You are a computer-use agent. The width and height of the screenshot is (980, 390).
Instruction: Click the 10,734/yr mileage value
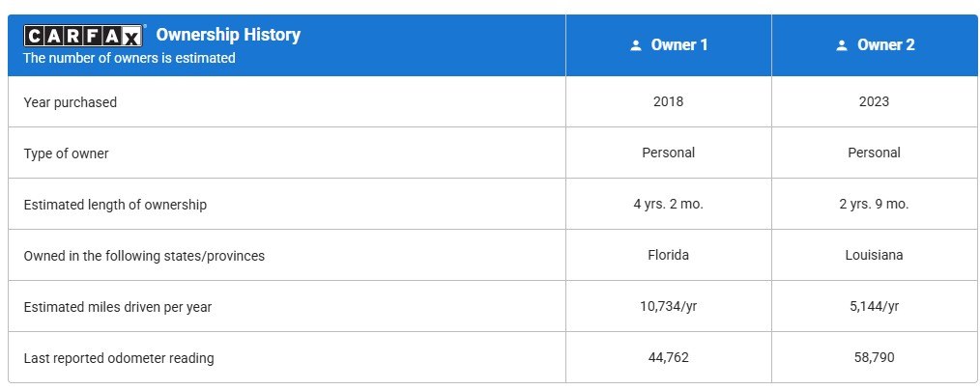(x=668, y=307)
